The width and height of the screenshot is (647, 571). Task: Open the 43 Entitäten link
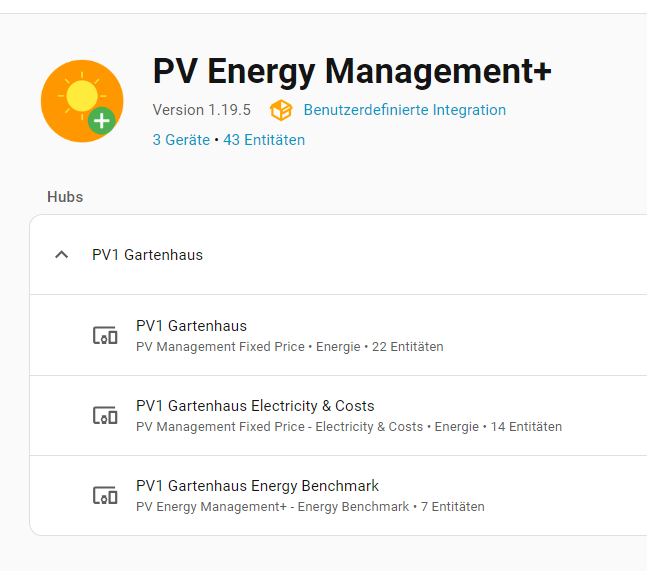[264, 140]
